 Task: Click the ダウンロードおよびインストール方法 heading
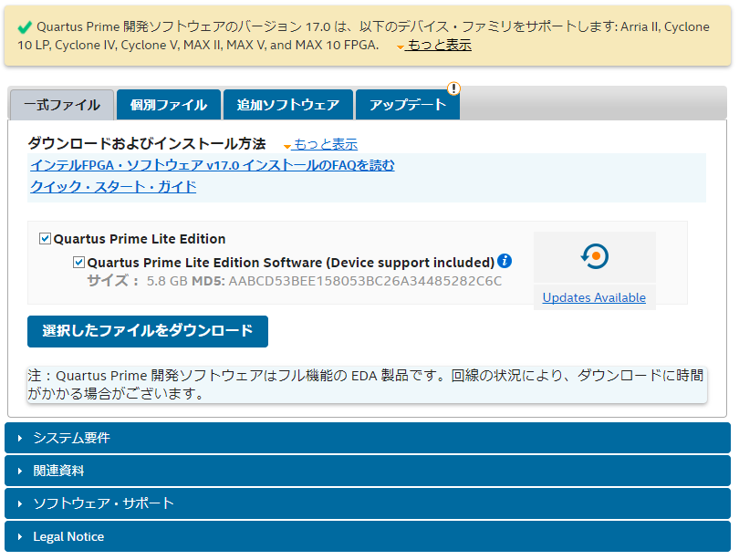point(147,143)
